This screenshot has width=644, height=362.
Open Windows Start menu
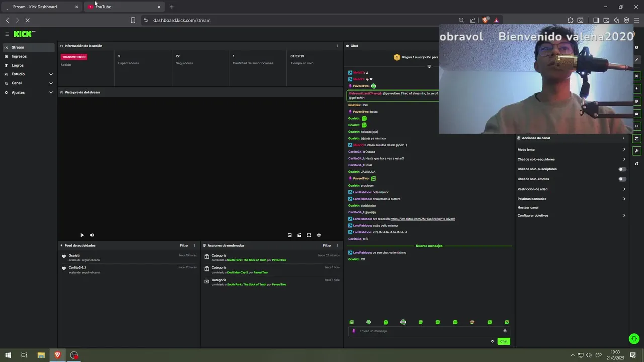pyautogui.click(x=8, y=355)
